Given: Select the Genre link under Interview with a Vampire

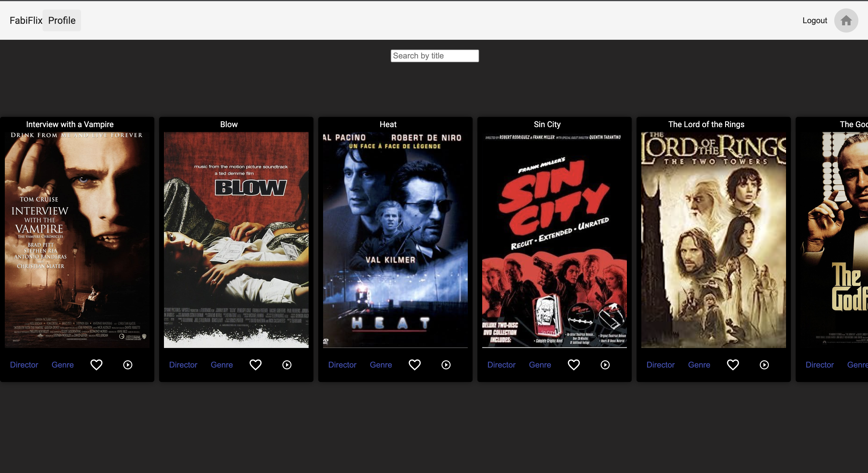Looking at the screenshot, I should [63, 365].
